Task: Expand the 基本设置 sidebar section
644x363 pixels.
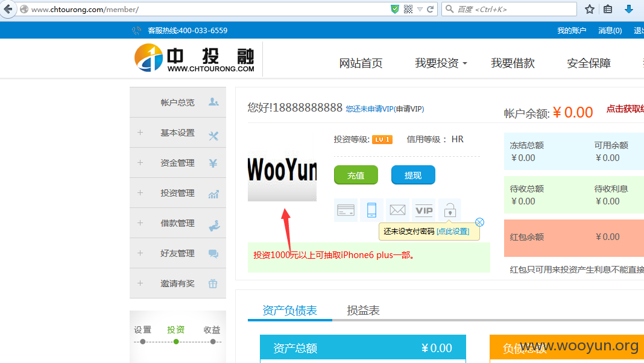Action: [178, 133]
